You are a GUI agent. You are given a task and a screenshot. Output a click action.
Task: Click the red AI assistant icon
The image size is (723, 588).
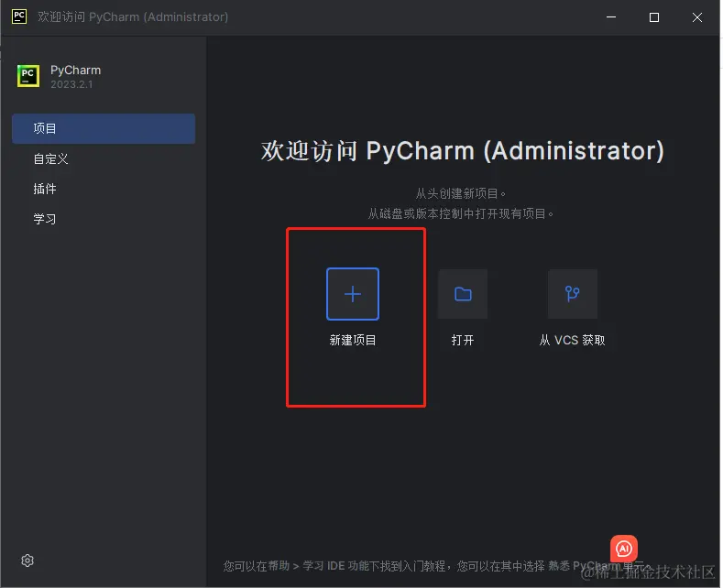pyautogui.click(x=624, y=549)
